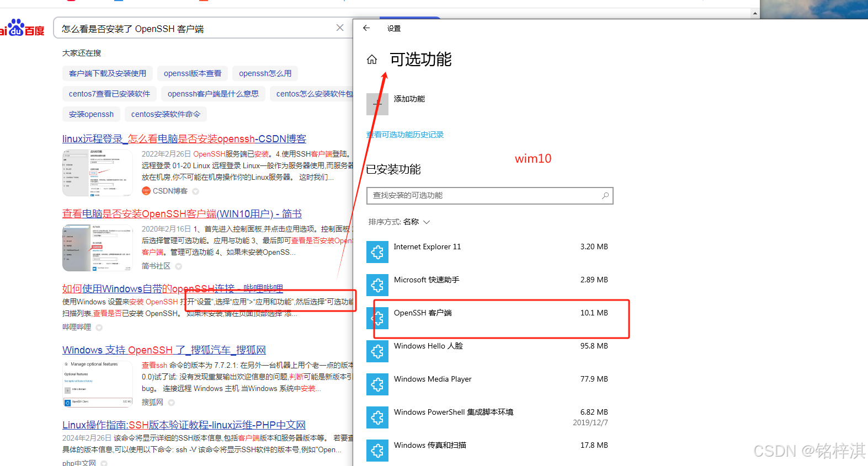Click the small icon next to 简书社区
The image size is (868, 466).
178,266
